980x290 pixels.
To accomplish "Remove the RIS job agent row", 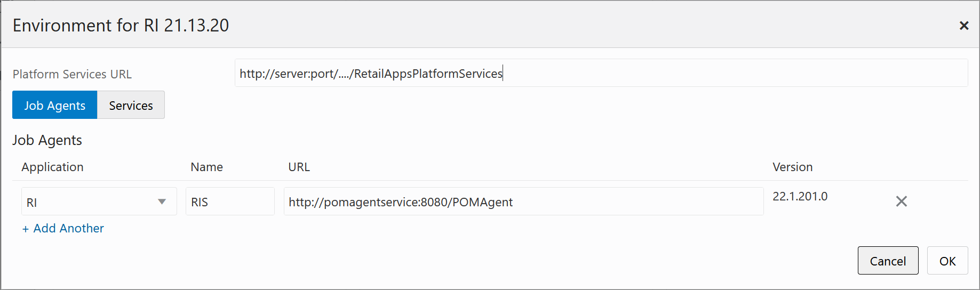I will (x=901, y=202).
